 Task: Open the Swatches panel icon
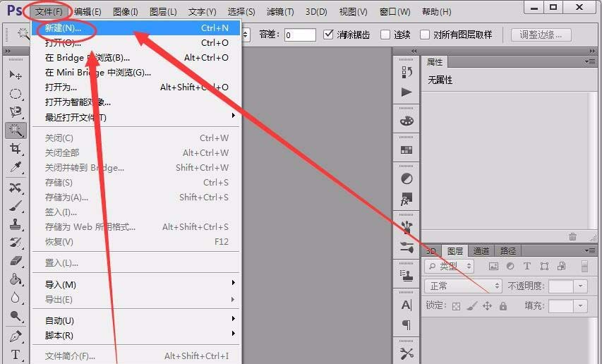point(407,150)
